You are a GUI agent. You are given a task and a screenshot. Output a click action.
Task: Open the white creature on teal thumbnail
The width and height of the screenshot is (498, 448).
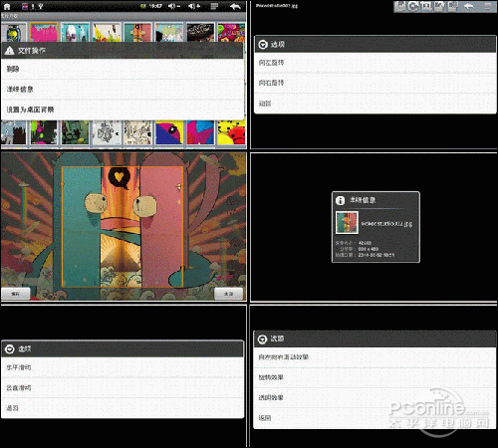(x=75, y=32)
